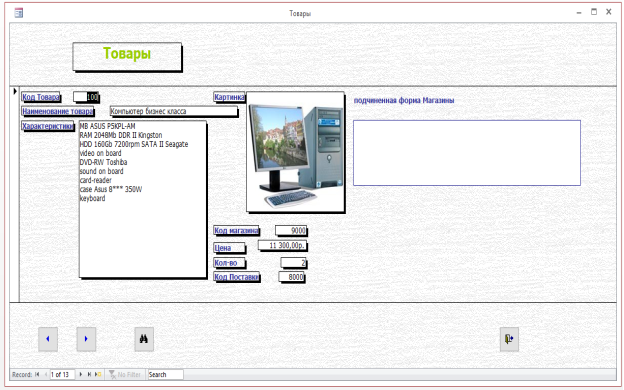Open find dialog with binoculars button

(x=144, y=339)
